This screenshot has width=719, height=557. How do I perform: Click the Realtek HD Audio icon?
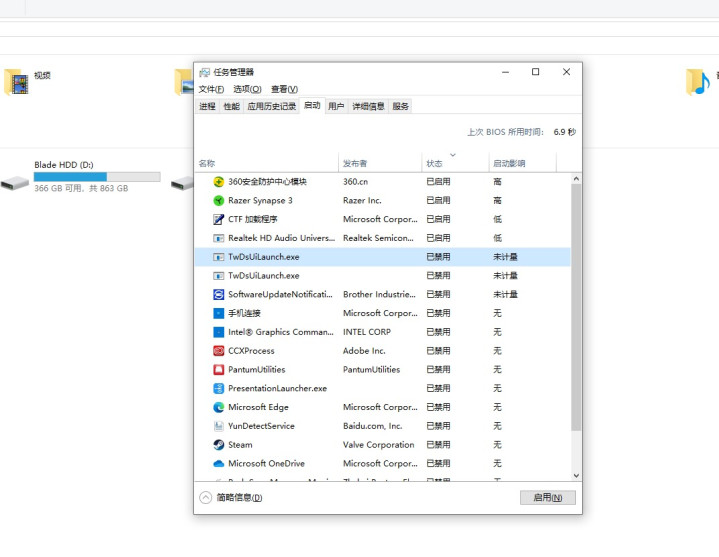pos(219,238)
